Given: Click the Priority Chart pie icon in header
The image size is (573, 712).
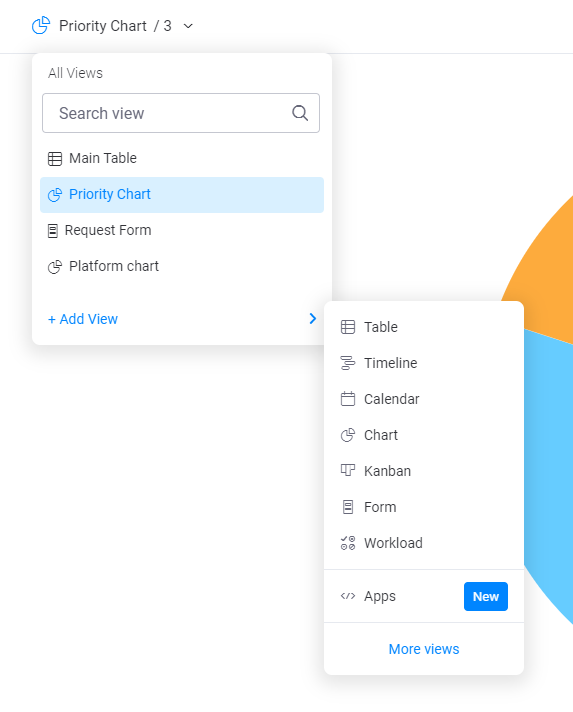Looking at the screenshot, I should click(41, 25).
